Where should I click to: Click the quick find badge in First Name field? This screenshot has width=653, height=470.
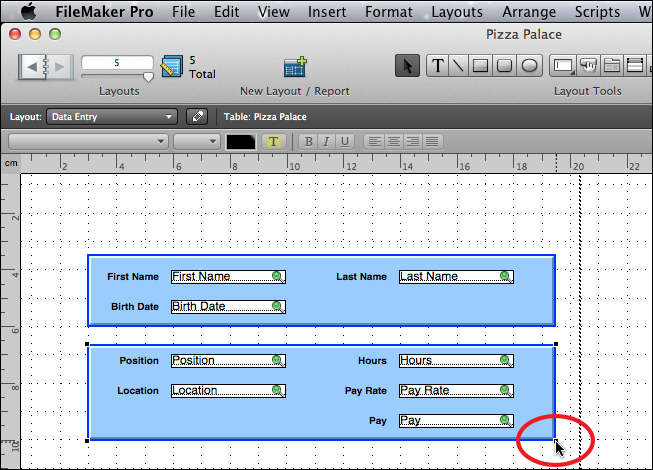pos(278,277)
